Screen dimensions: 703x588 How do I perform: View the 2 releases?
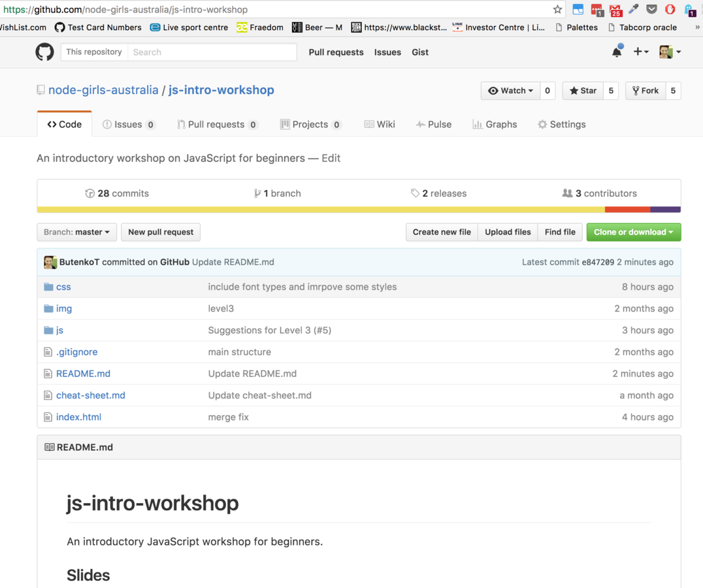pos(438,193)
